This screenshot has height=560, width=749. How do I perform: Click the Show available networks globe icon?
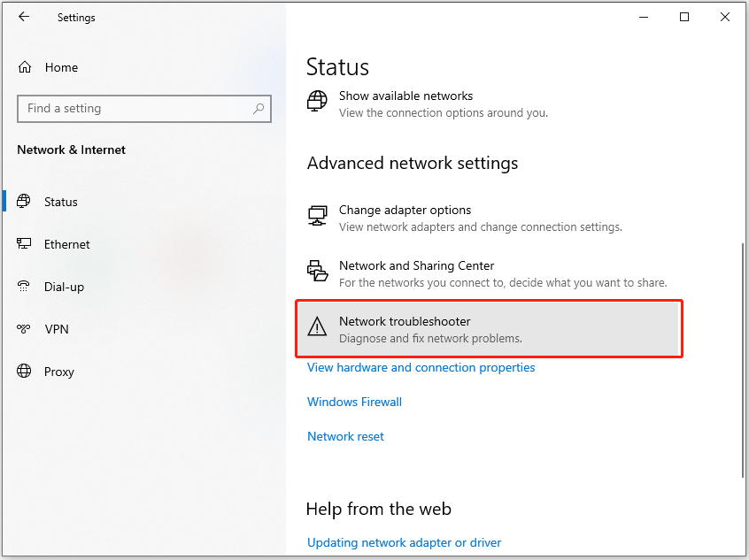(x=317, y=101)
